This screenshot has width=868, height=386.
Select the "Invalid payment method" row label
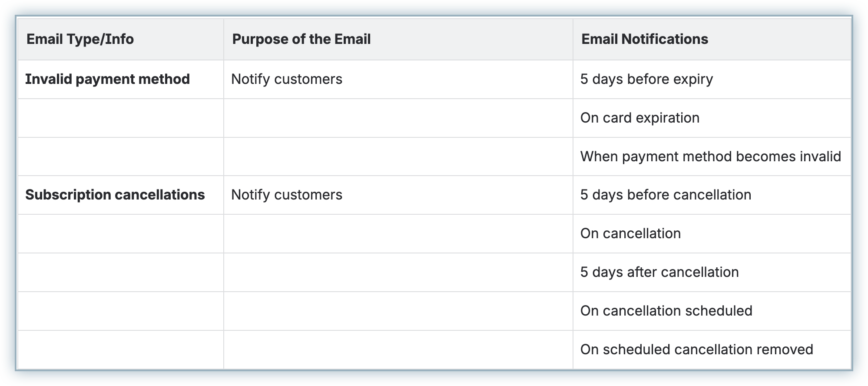coord(107,79)
